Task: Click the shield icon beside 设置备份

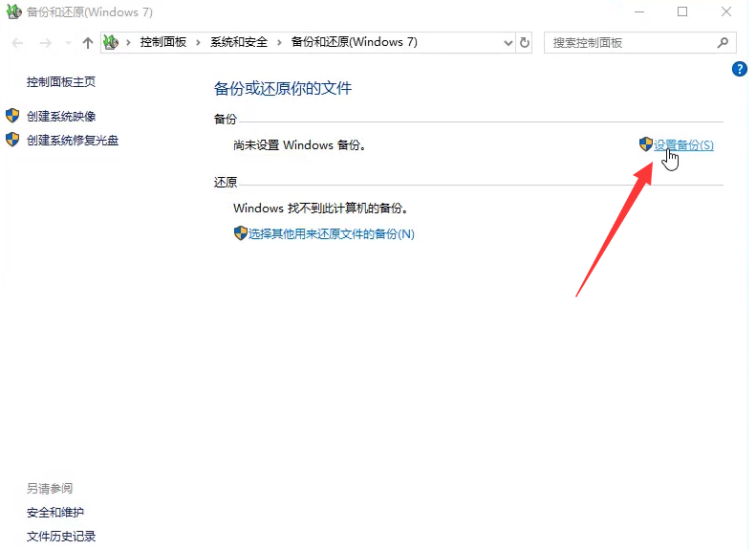Action: coord(645,144)
